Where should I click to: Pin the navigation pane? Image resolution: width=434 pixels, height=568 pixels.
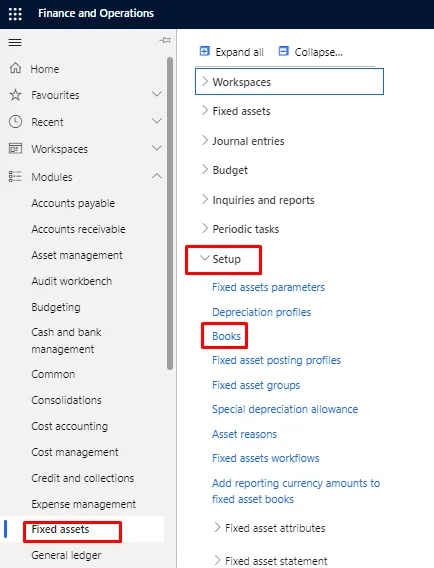pyautogui.click(x=165, y=40)
